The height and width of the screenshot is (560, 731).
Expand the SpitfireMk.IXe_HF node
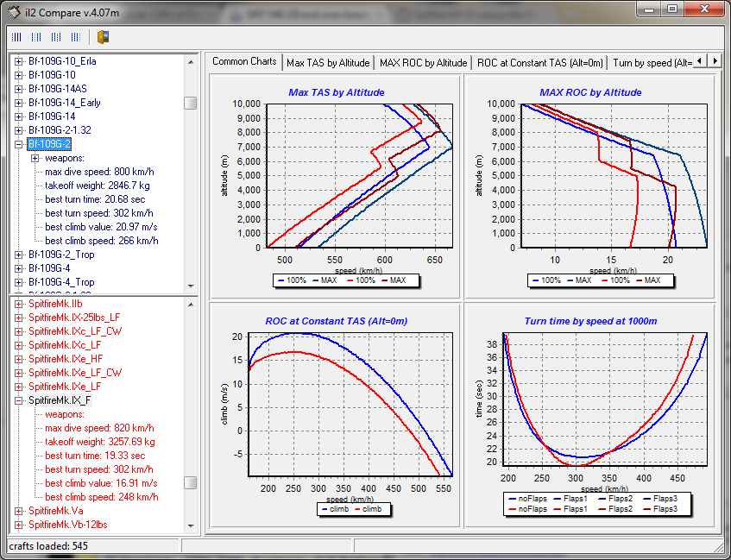[18, 359]
